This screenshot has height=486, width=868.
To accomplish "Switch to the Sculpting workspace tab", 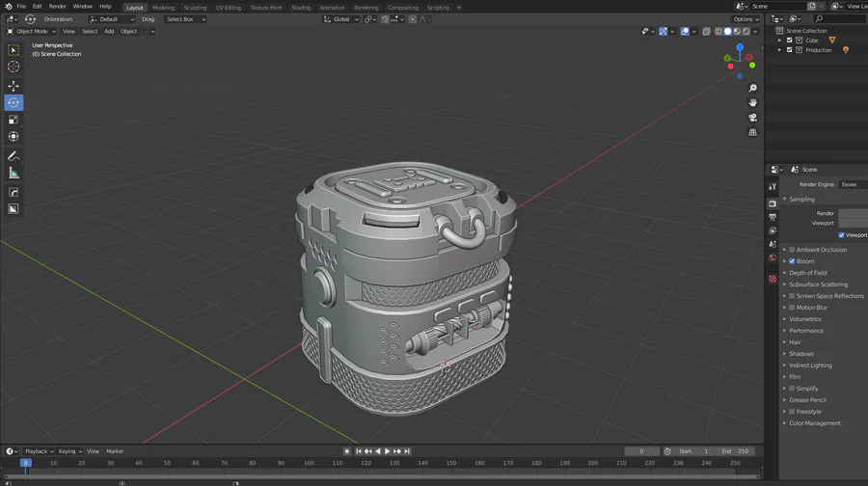I will tap(195, 8).
